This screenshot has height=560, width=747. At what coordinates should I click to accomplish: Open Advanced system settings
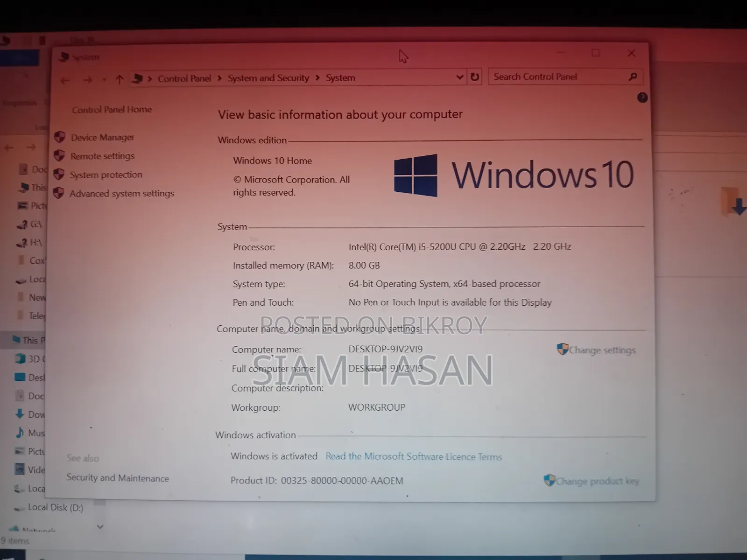(x=122, y=193)
